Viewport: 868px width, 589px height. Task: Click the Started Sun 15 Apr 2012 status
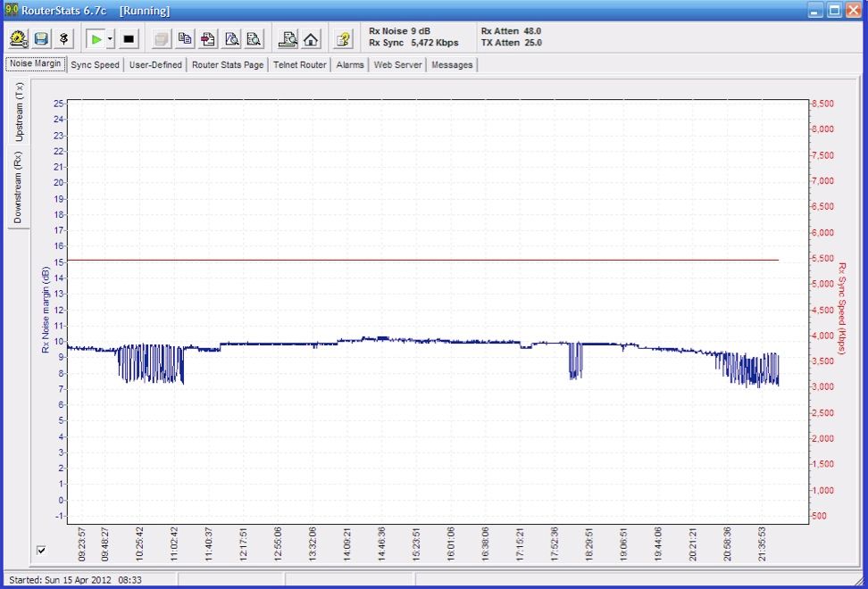pos(75,580)
